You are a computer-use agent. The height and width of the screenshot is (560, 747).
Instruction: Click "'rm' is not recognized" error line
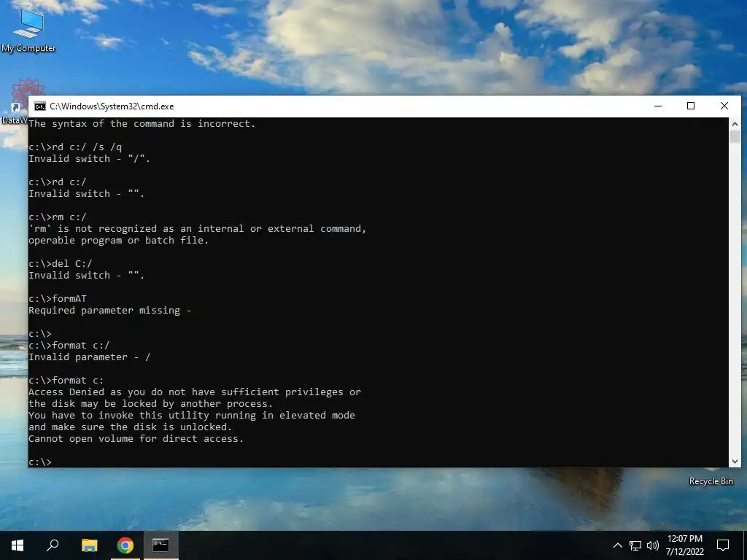(x=197, y=228)
